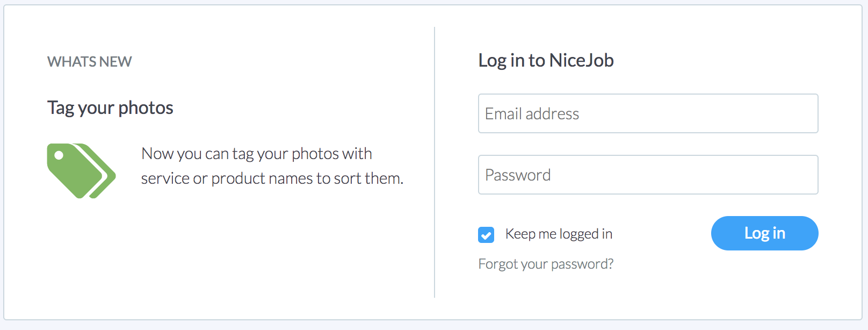Screen dimensions: 868x330
Task: Click the WHATS NEW section heading
Action: (x=89, y=62)
